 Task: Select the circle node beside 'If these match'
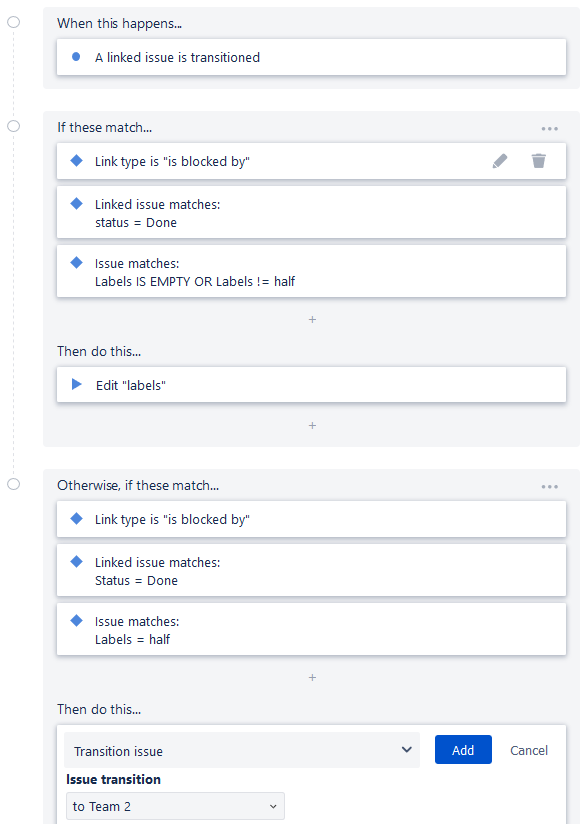14,126
